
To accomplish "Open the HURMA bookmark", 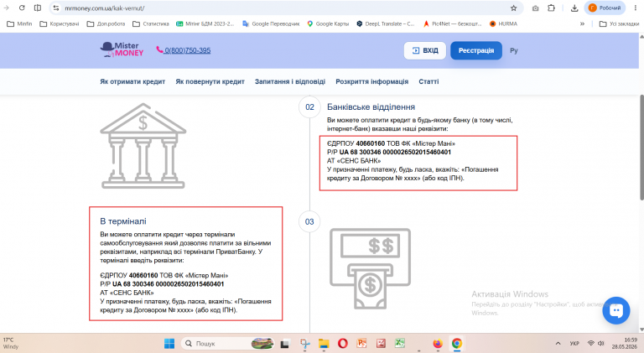I will pyautogui.click(x=503, y=23).
